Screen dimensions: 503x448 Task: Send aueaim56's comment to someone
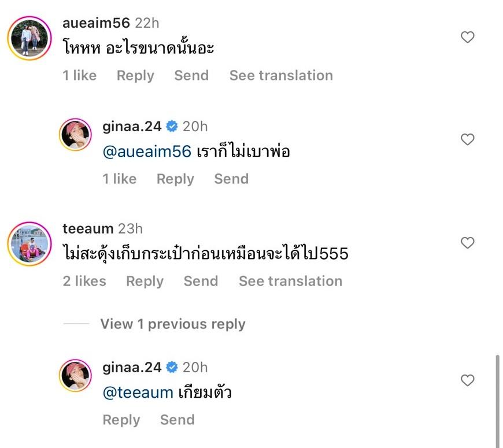(x=191, y=76)
